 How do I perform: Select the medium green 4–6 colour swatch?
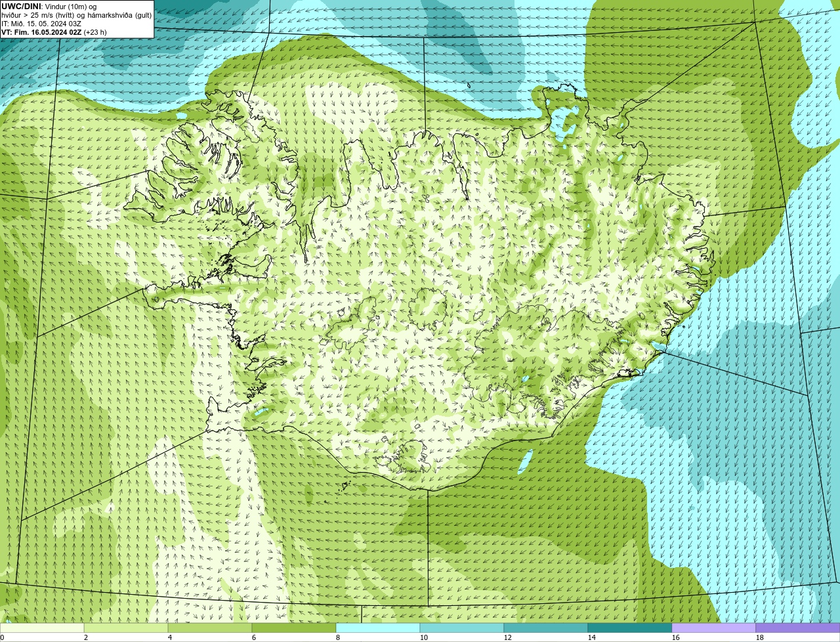[x=210, y=628]
